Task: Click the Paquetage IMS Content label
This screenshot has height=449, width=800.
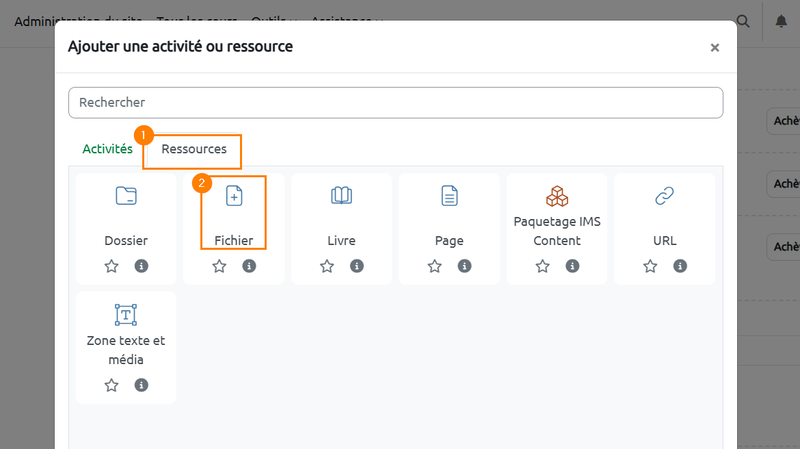Action: [x=557, y=231]
